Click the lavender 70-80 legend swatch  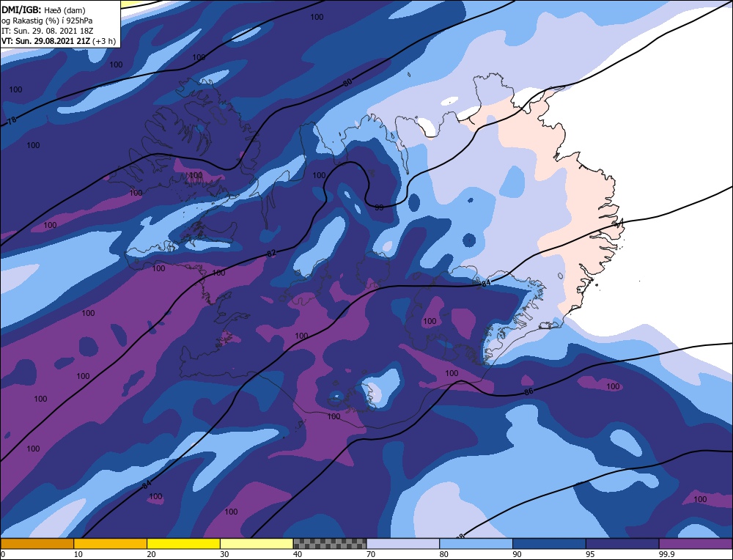tap(403, 543)
